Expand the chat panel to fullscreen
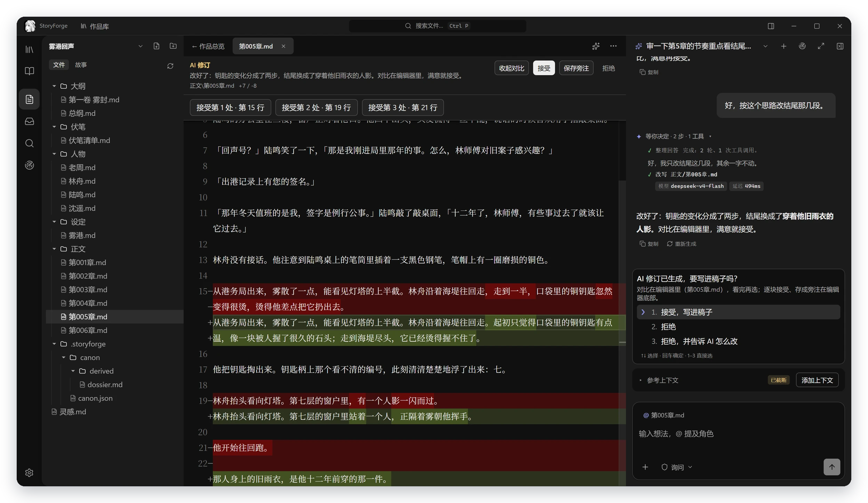Screen dimensions: 868x503 point(821,46)
